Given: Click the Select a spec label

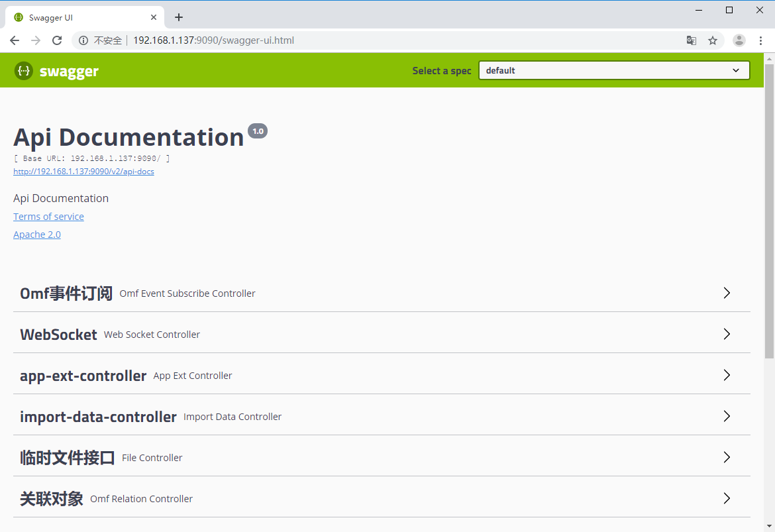Looking at the screenshot, I should click(442, 71).
